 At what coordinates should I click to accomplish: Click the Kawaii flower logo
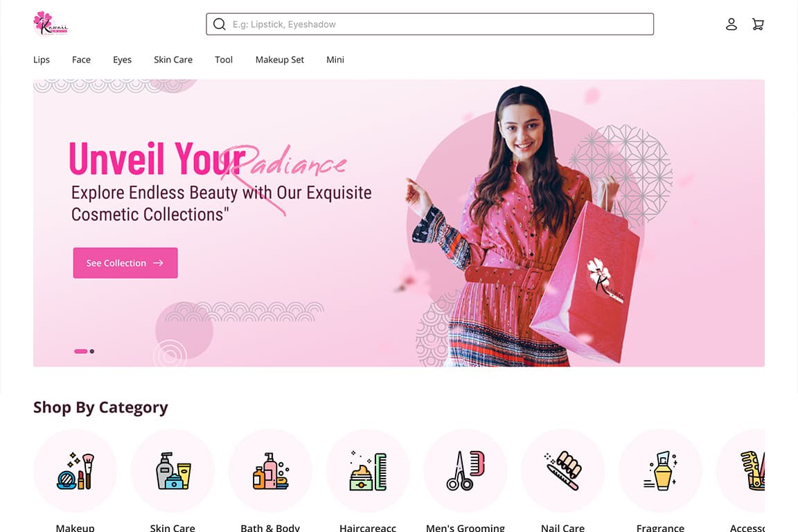tap(51, 24)
